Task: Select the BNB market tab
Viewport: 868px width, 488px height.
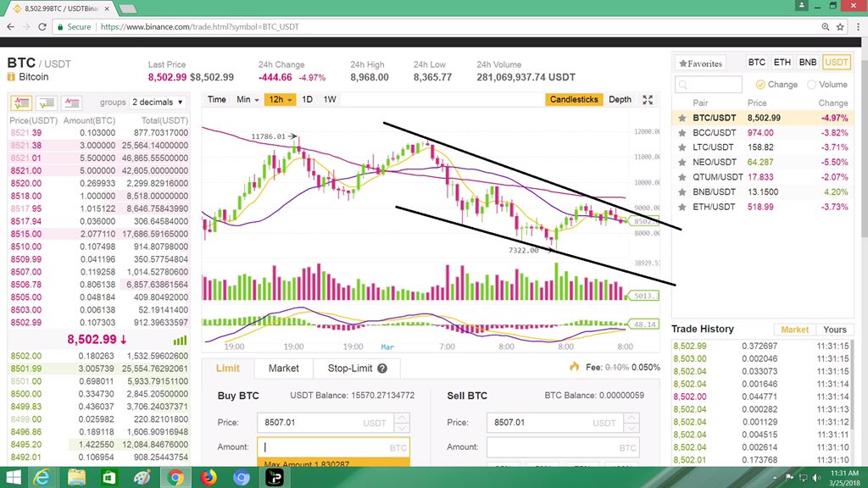Action: pyautogui.click(x=808, y=63)
